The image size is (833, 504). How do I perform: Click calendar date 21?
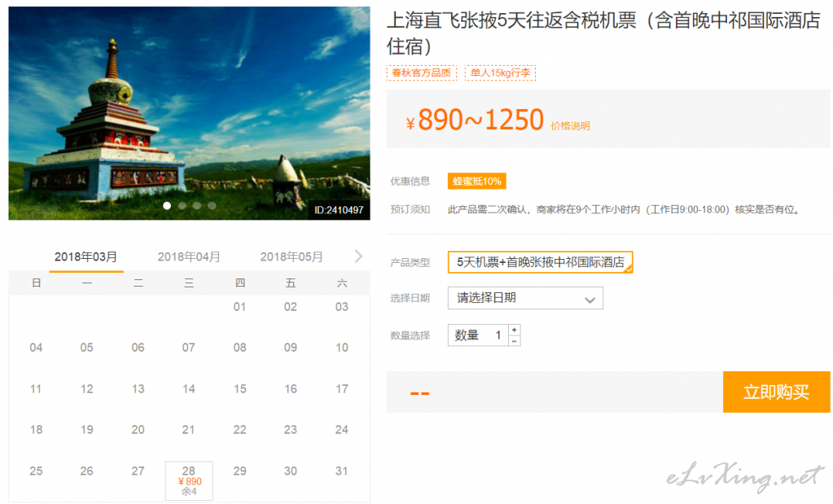coord(189,430)
